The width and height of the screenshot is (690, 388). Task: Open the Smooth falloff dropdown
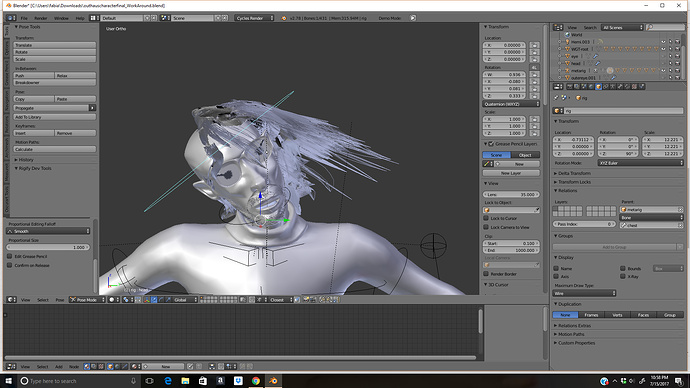coord(48,231)
